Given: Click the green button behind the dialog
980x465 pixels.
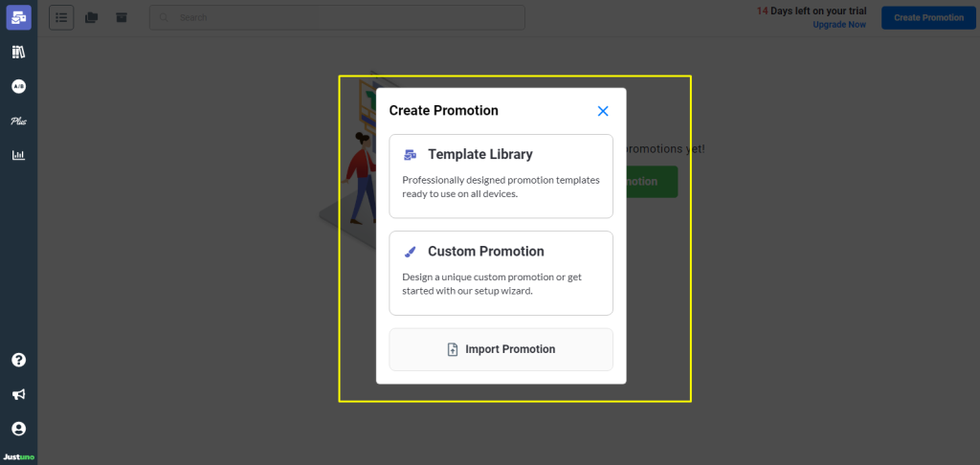Looking at the screenshot, I should point(652,182).
